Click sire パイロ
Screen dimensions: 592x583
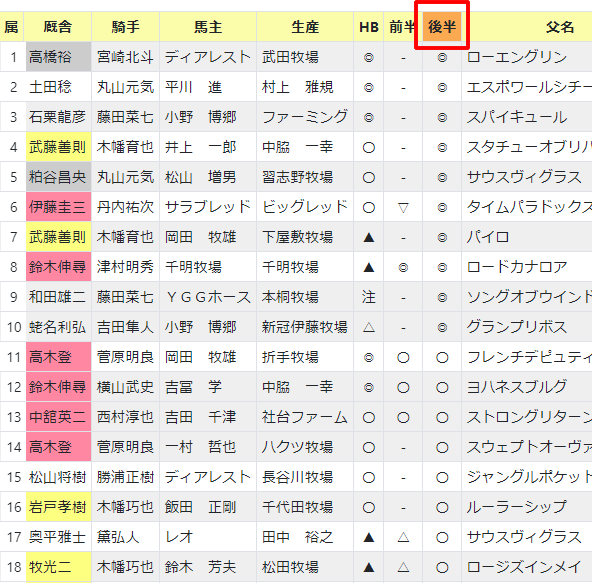pos(488,237)
